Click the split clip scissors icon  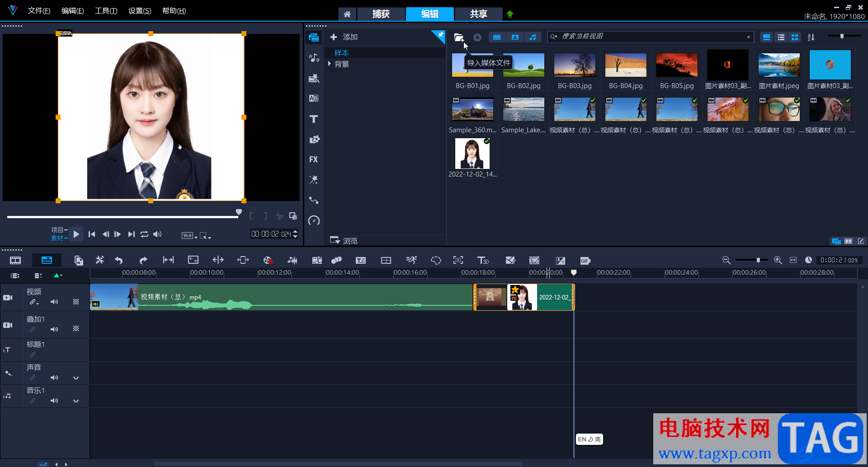coord(279,216)
